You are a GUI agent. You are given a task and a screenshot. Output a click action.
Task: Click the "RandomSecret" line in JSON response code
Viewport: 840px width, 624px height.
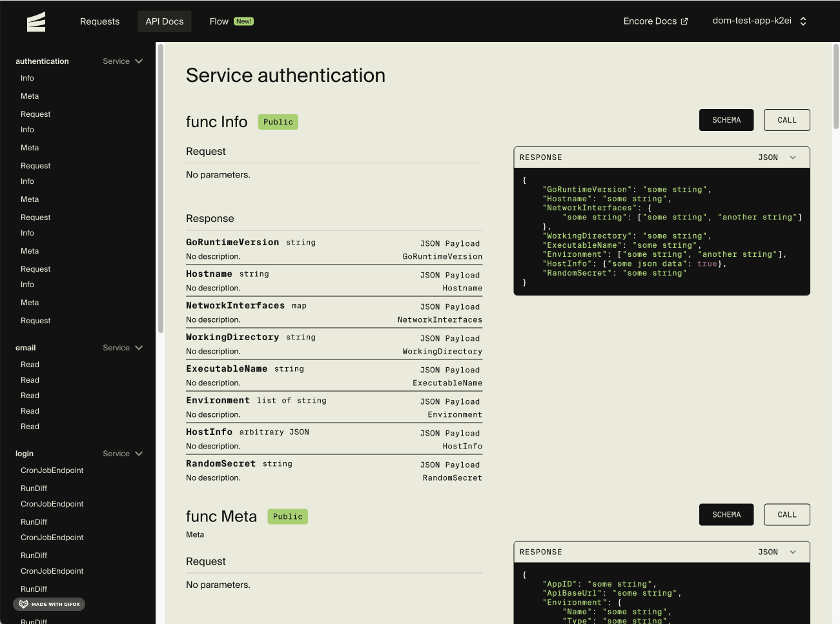tap(615, 273)
